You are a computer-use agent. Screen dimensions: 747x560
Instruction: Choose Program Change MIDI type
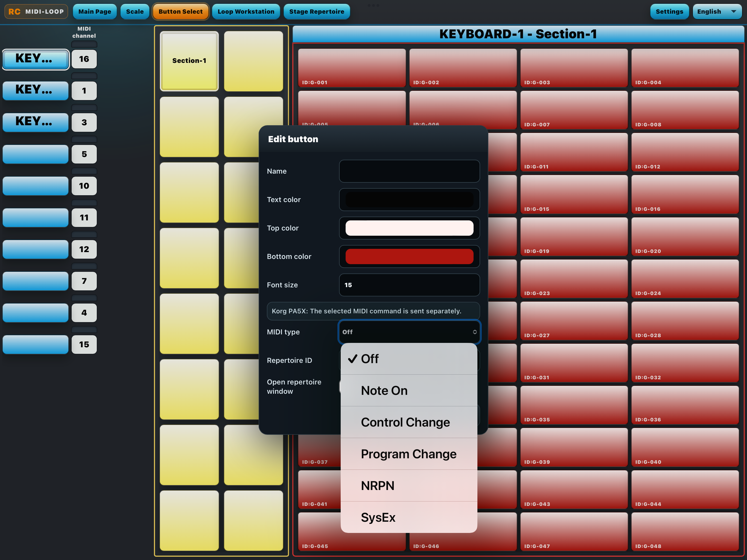409,454
